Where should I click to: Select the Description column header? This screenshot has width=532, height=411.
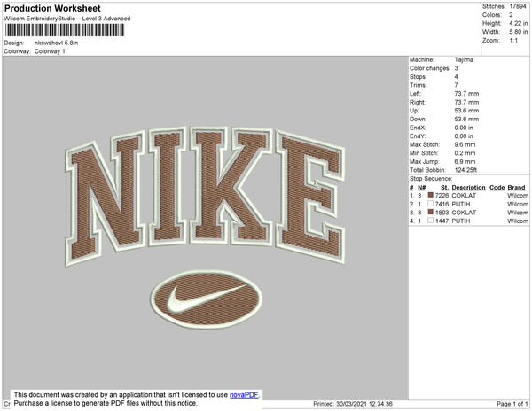[x=468, y=188]
